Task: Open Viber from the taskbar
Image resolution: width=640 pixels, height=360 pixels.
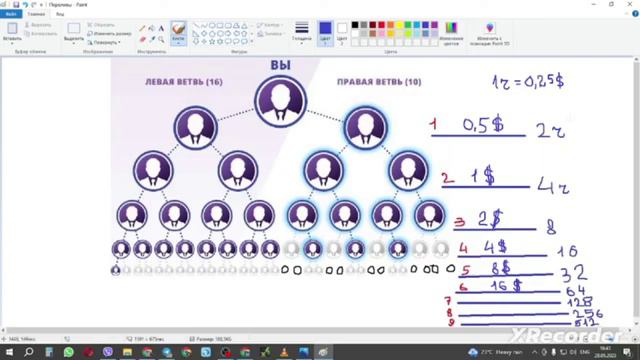Action: pos(108,352)
